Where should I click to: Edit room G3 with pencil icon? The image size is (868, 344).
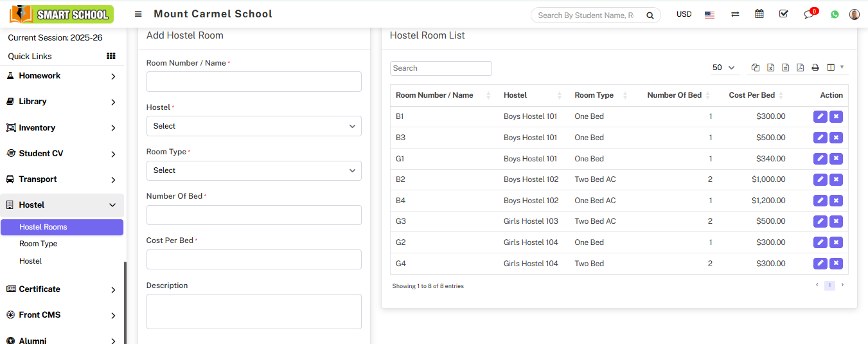pos(820,221)
